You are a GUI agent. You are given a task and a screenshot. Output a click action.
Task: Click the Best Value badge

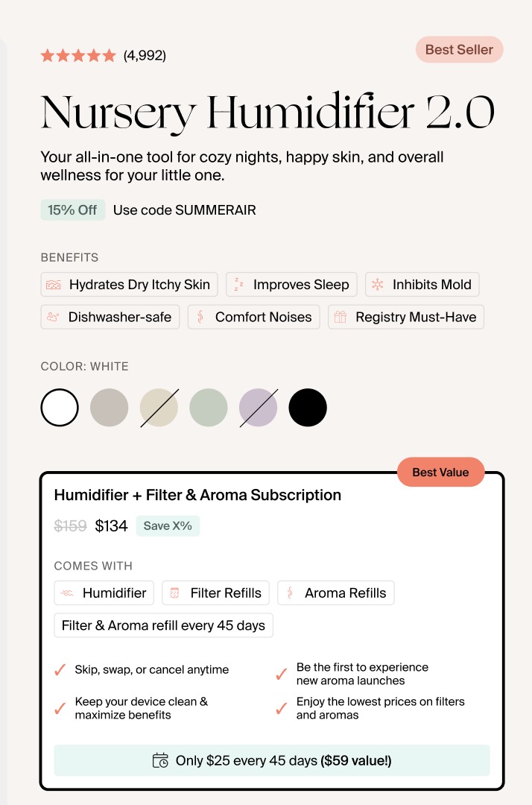(x=440, y=472)
